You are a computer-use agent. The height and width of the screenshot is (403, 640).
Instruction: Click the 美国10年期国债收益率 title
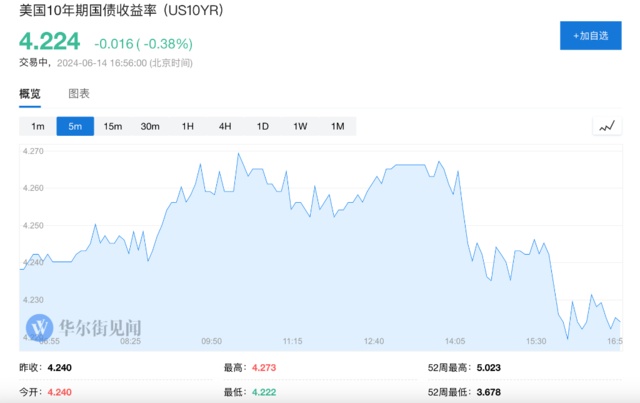click(x=119, y=13)
